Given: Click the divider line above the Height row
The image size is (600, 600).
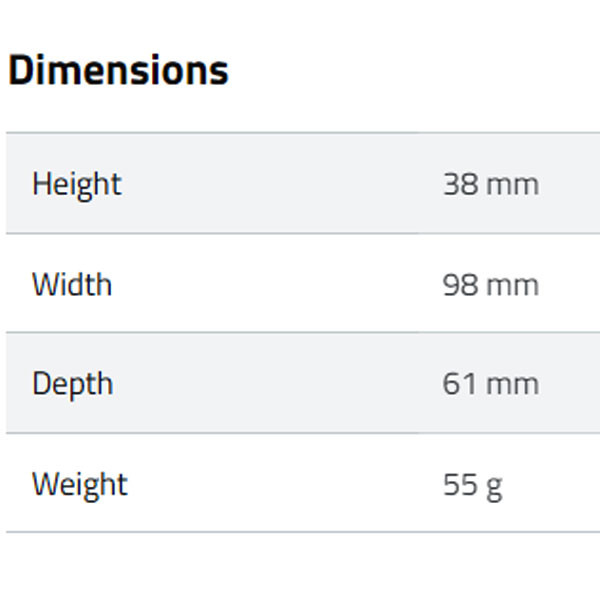Looking at the screenshot, I should pyautogui.click(x=300, y=132).
